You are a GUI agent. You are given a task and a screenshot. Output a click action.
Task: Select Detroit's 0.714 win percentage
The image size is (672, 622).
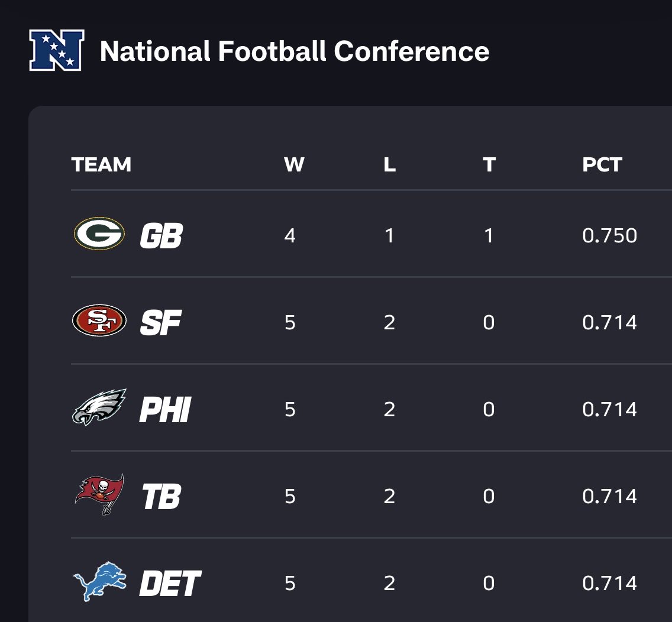point(609,584)
